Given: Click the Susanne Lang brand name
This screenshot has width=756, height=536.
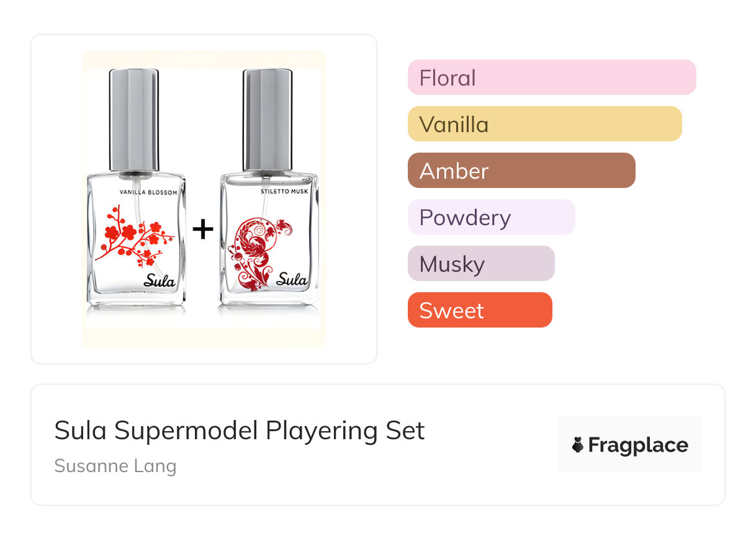Looking at the screenshot, I should [115, 466].
